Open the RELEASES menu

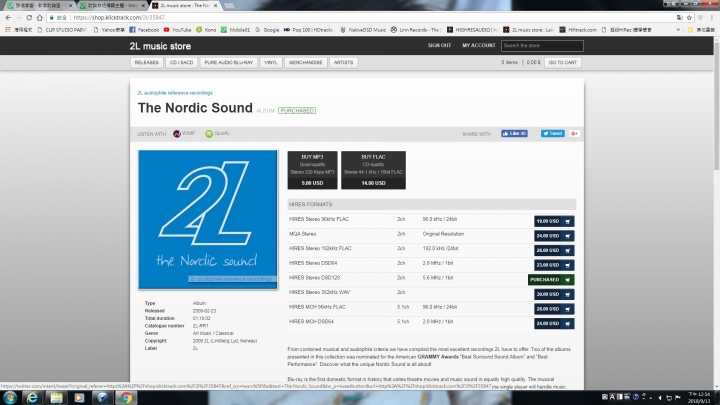coord(146,62)
